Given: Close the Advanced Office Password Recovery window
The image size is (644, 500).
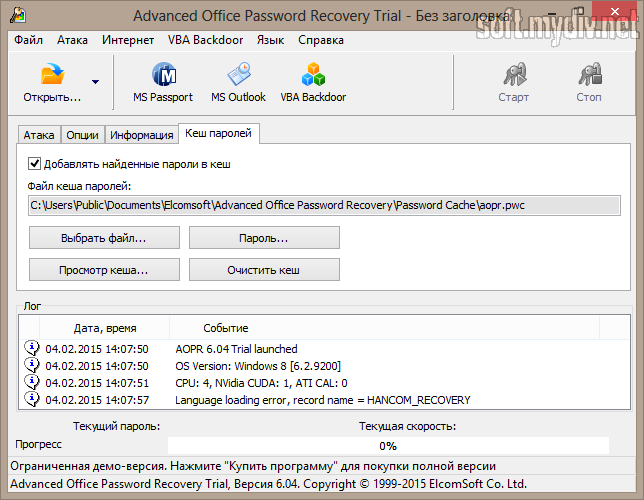Looking at the screenshot, I should [615, 12].
